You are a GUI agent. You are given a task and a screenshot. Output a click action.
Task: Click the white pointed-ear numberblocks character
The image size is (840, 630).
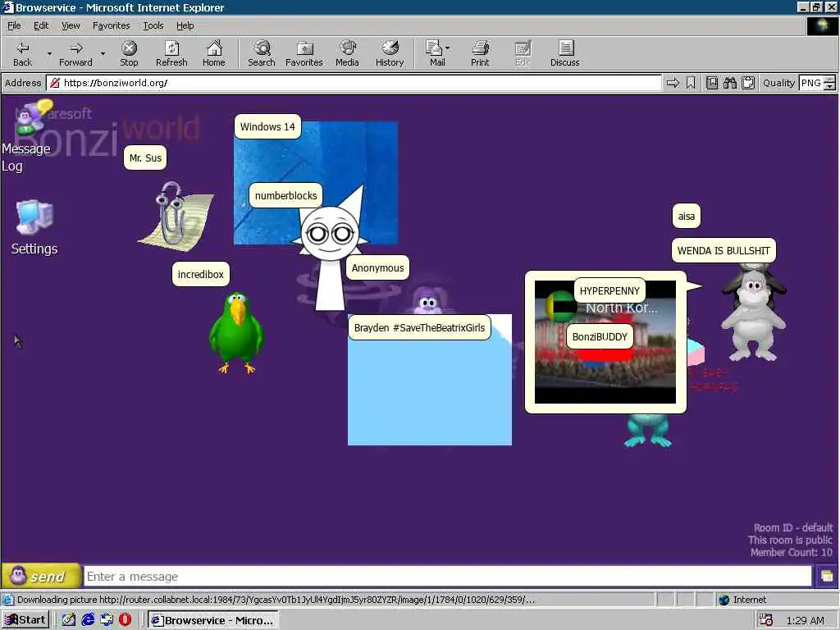point(331,249)
